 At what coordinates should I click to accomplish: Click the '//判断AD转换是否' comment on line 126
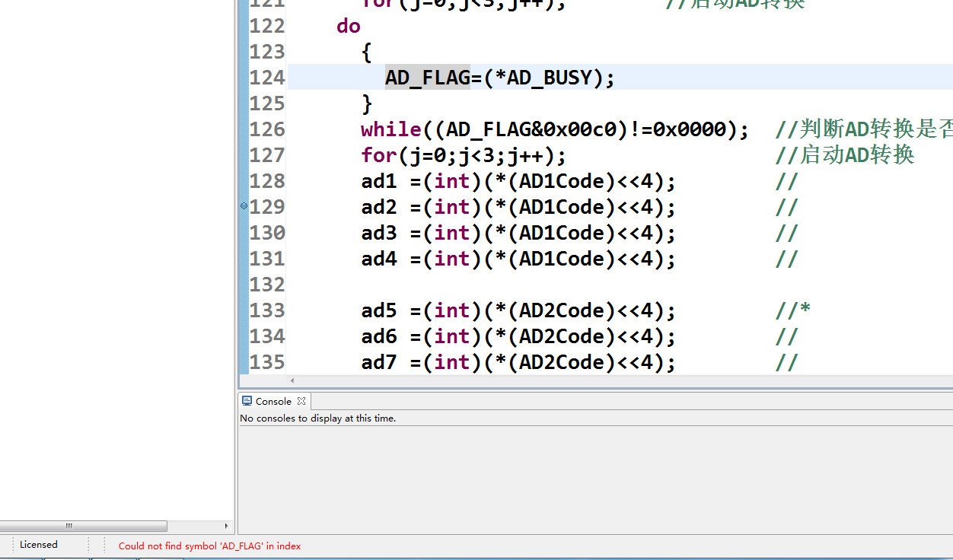tap(864, 129)
